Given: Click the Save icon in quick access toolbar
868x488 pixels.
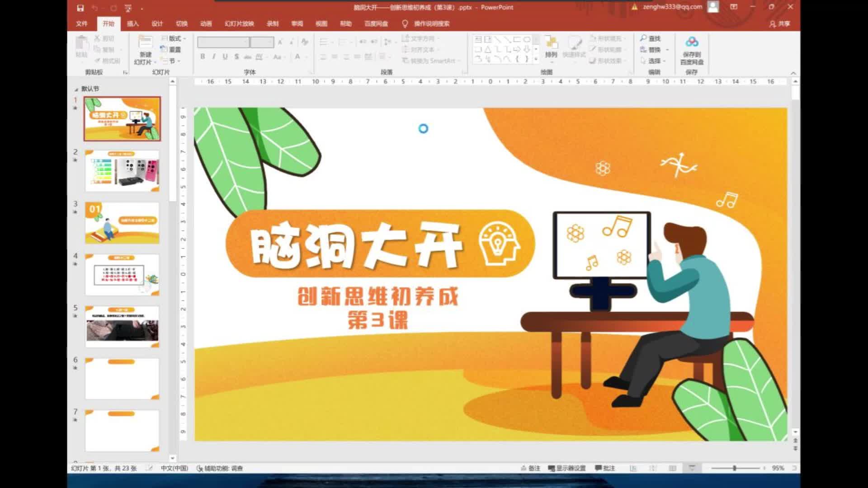Looking at the screenshot, I should pyautogui.click(x=80, y=8).
